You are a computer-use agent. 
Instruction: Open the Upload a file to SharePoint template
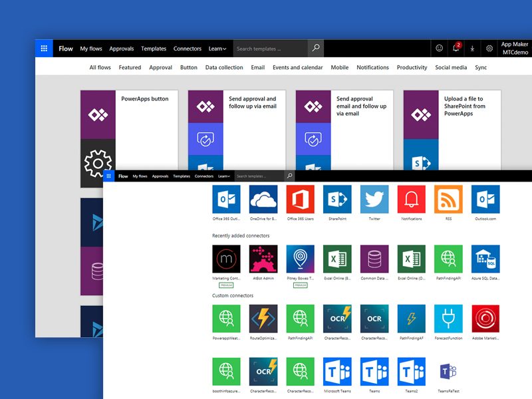(x=452, y=130)
